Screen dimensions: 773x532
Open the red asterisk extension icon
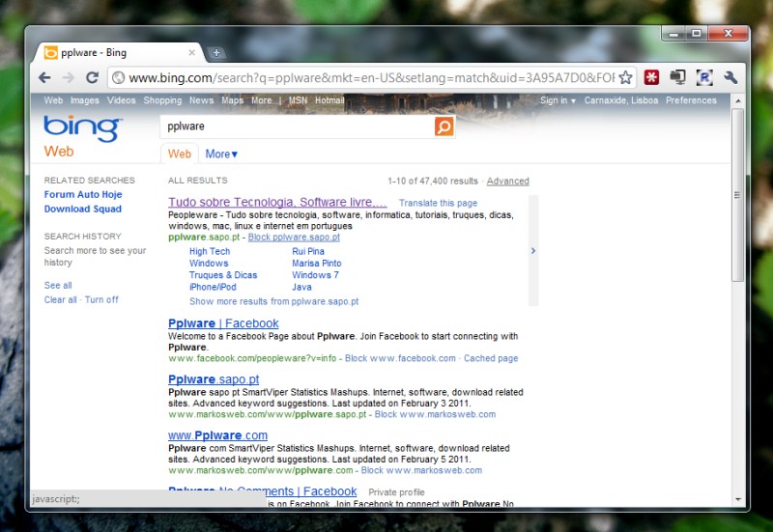tap(651, 77)
